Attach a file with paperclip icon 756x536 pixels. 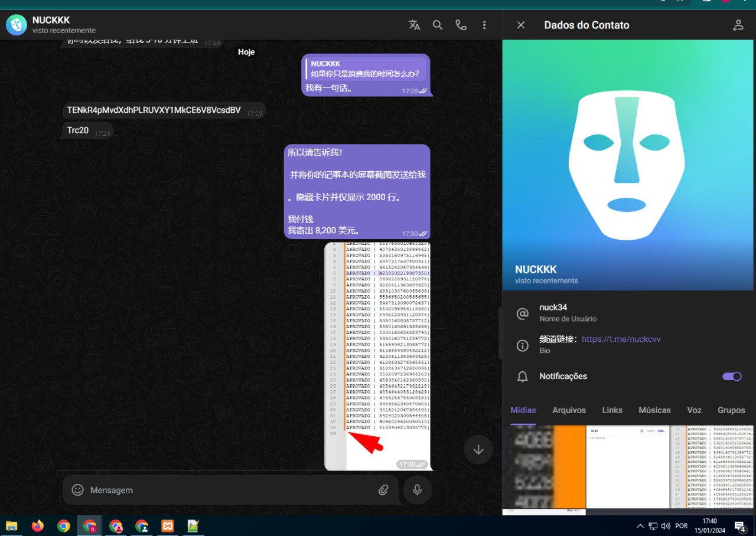[383, 490]
